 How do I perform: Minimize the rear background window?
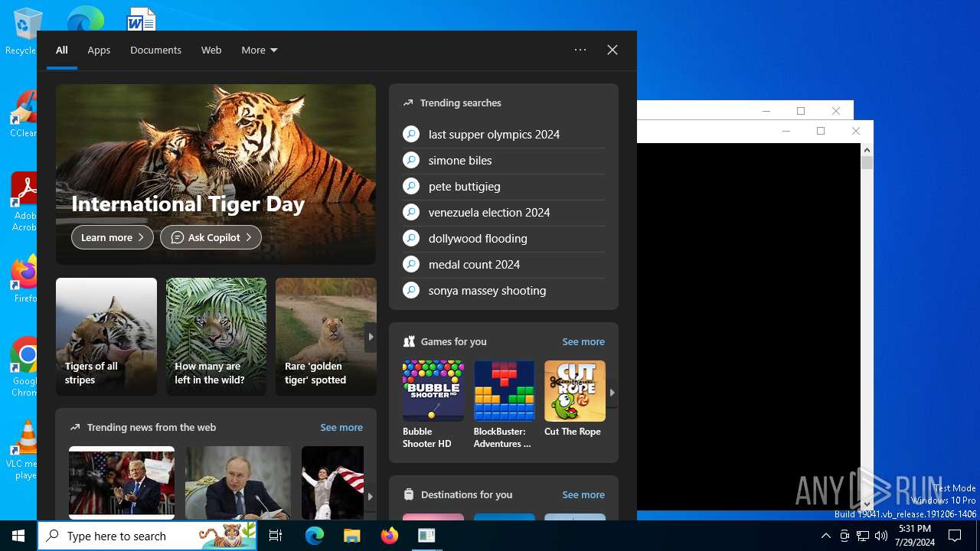point(766,111)
